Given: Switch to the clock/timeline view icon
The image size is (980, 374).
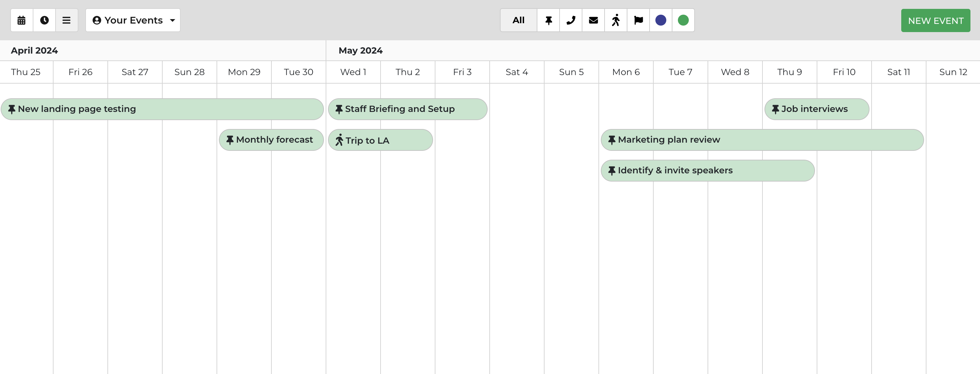Looking at the screenshot, I should click(44, 20).
